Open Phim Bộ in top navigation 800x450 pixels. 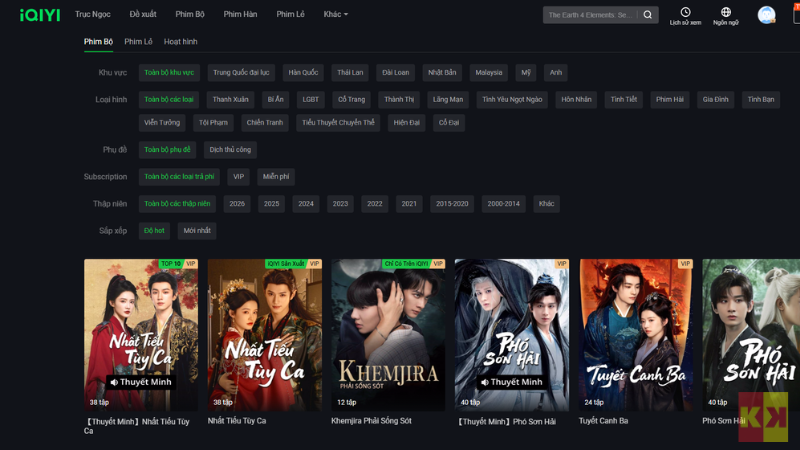coord(190,14)
